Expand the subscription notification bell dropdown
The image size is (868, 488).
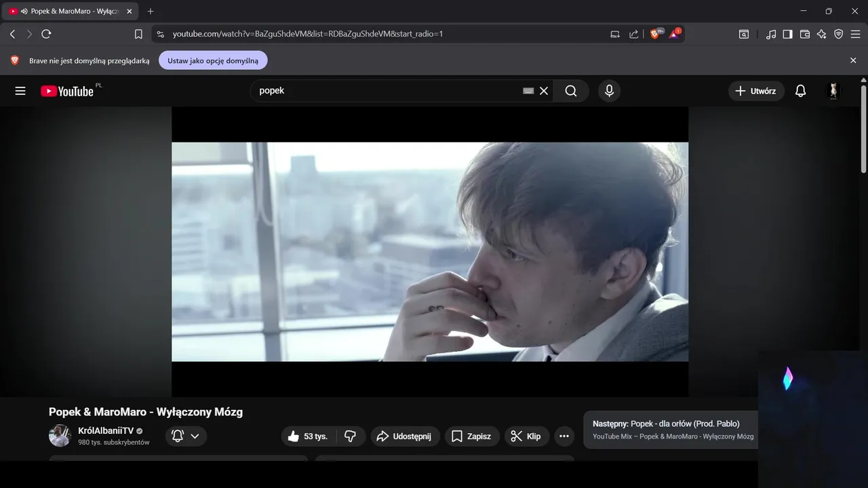(x=186, y=436)
